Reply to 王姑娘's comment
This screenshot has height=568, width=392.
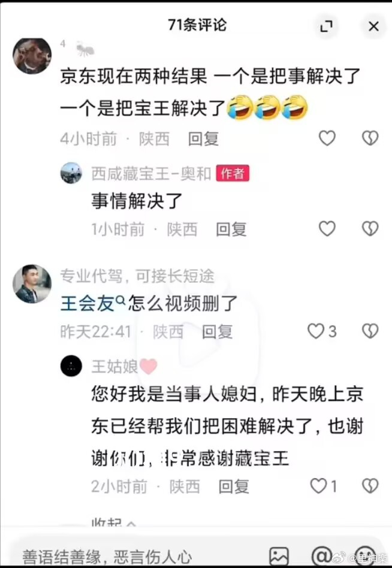click(234, 487)
